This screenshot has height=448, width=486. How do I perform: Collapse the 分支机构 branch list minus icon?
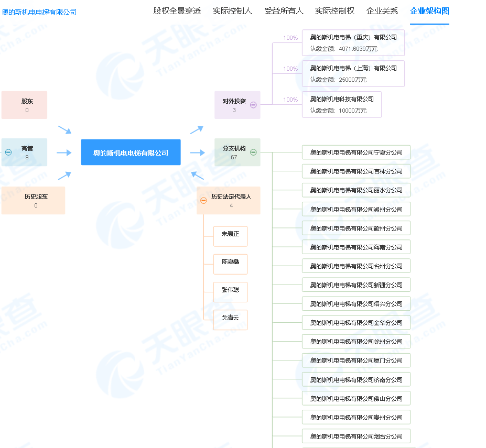[253, 152]
